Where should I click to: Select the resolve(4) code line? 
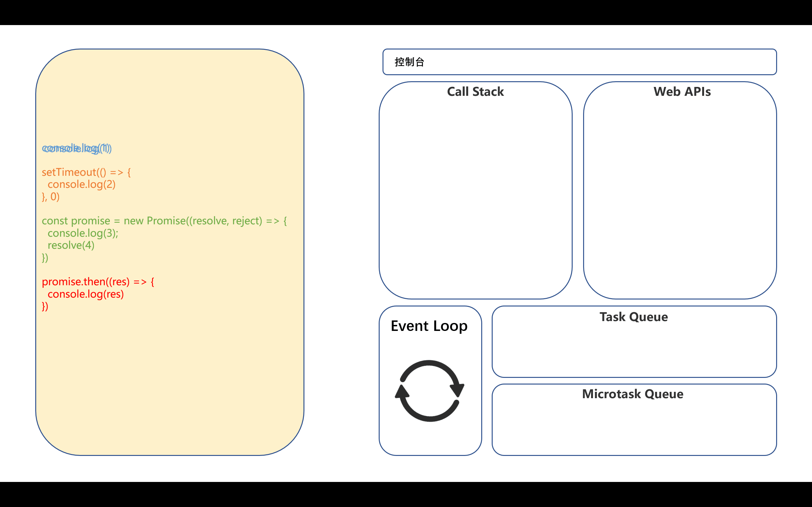[71, 246]
